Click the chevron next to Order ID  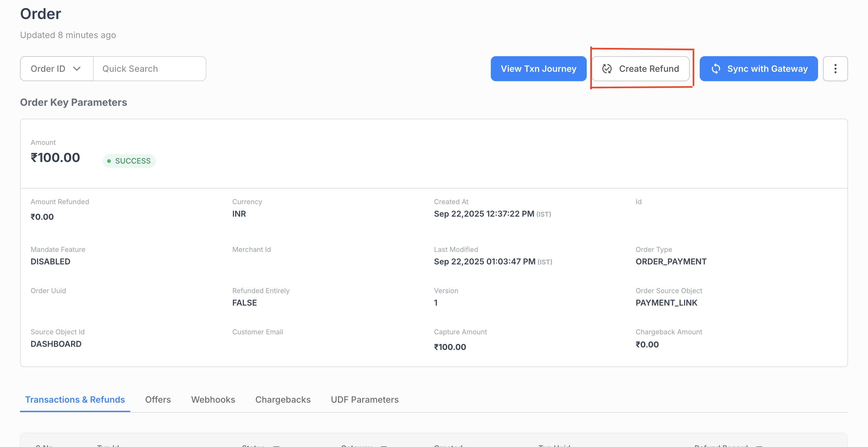77,69
